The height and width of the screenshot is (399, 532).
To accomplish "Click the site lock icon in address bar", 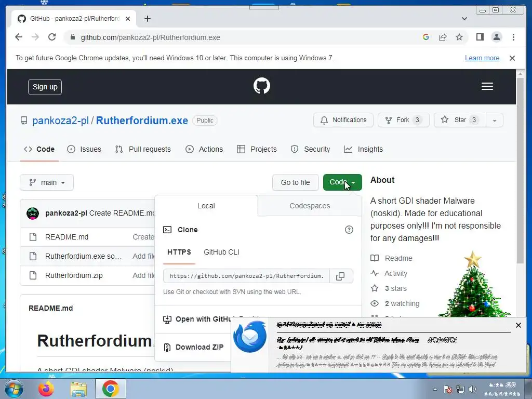I will click(73, 37).
